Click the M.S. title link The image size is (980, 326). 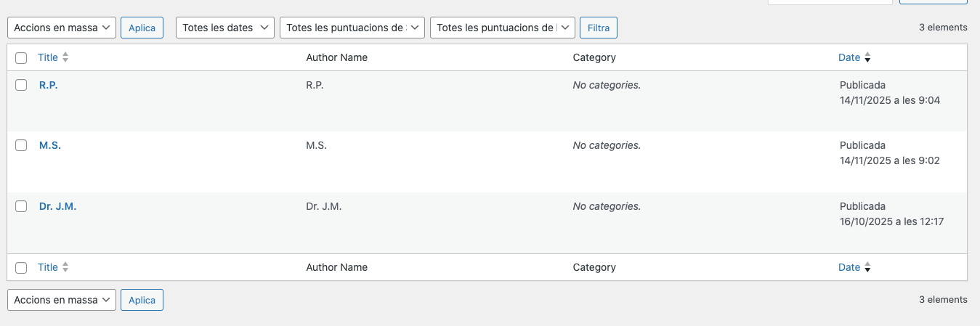coord(49,145)
